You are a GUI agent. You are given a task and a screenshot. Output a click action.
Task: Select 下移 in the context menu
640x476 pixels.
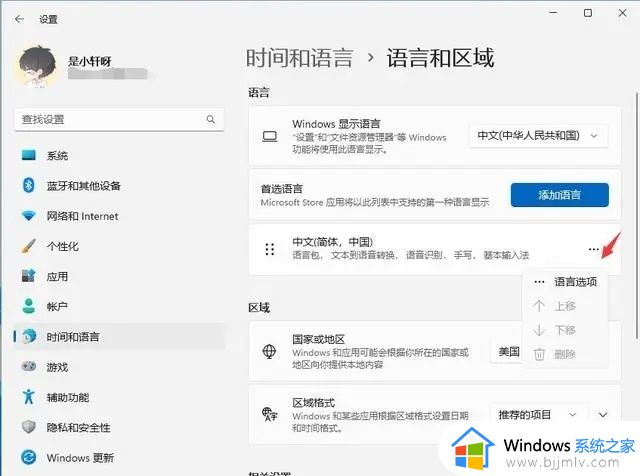pos(565,330)
